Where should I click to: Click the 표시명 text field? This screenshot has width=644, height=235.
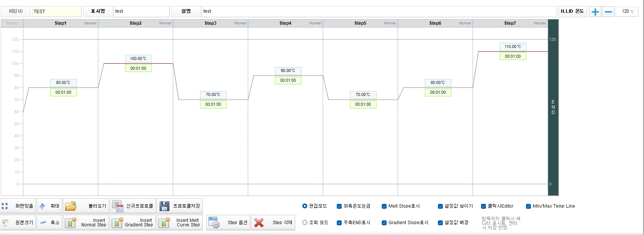click(141, 12)
